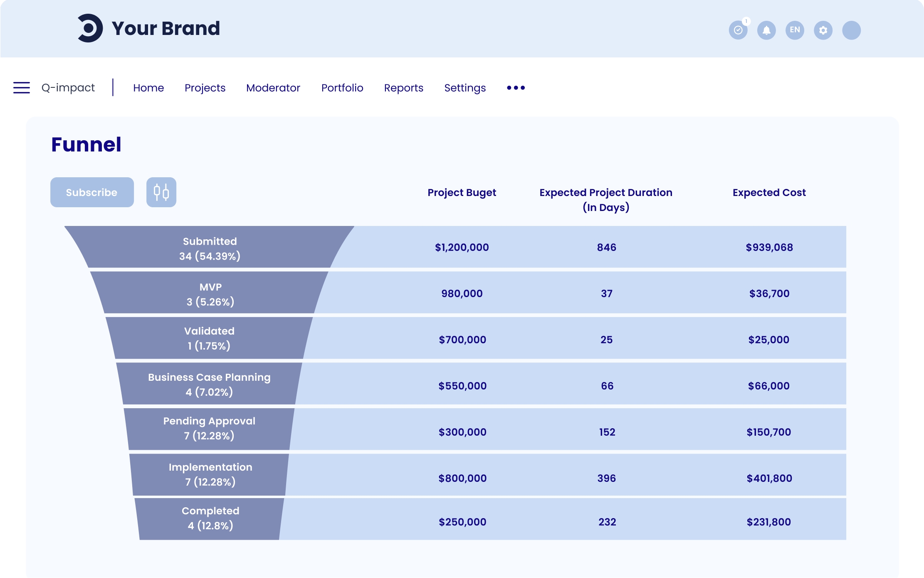The width and height of the screenshot is (924, 578).
Task: Open Settings in the navigation bar
Action: 465,88
